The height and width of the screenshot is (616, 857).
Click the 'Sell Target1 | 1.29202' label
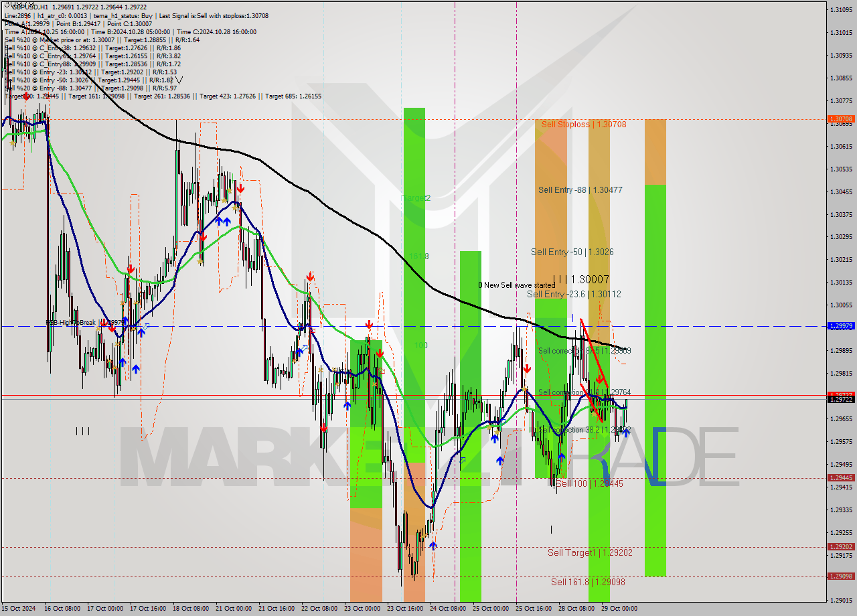(x=590, y=552)
